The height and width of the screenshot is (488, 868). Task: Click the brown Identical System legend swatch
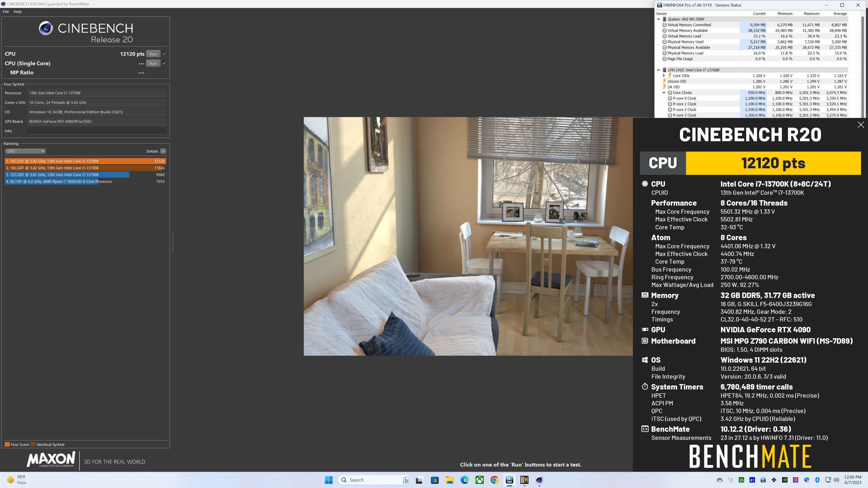click(x=33, y=444)
